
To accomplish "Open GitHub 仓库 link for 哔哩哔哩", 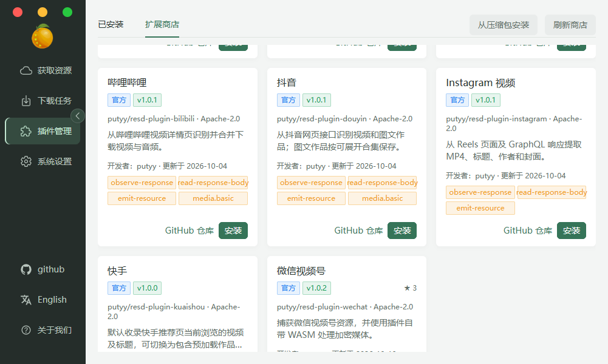I will (190, 231).
